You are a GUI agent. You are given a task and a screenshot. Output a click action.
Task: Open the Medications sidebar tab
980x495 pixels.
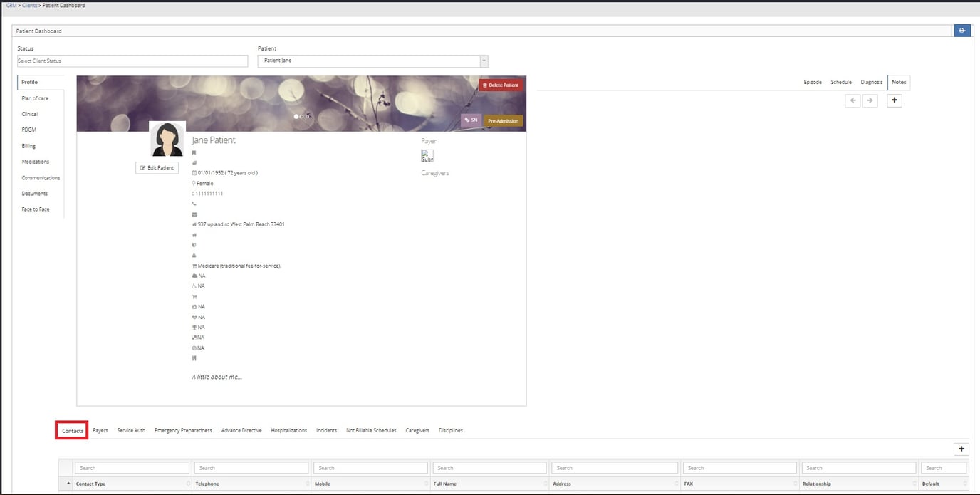click(x=36, y=162)
